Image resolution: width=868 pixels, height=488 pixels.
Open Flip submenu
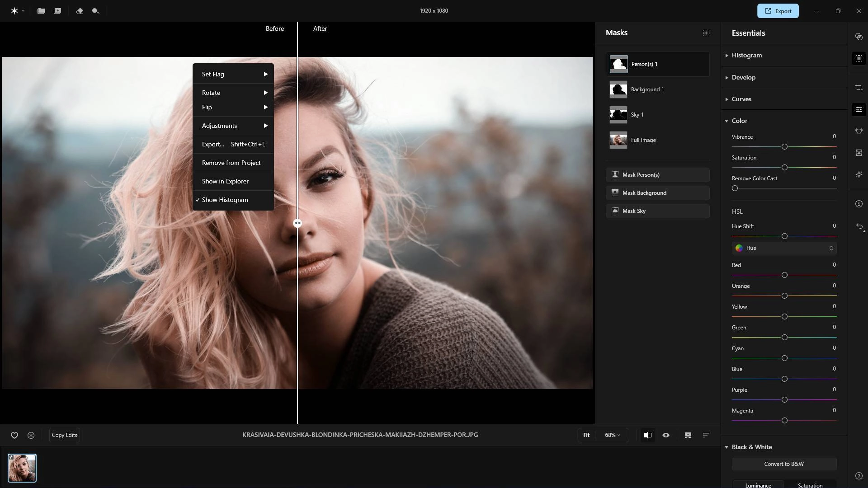(233, 107)
